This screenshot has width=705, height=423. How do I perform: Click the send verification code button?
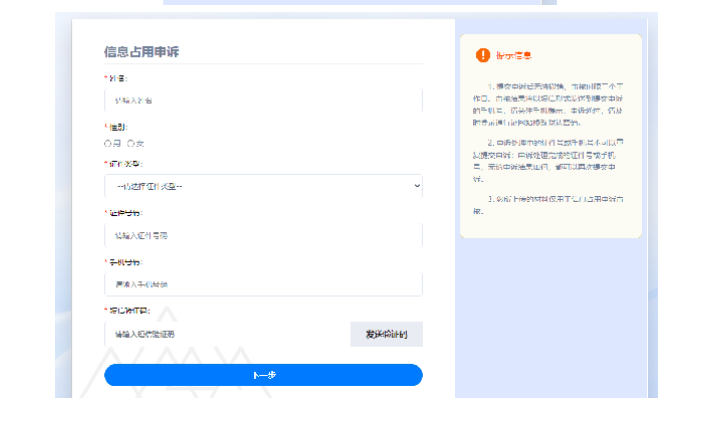pos(387,334)
